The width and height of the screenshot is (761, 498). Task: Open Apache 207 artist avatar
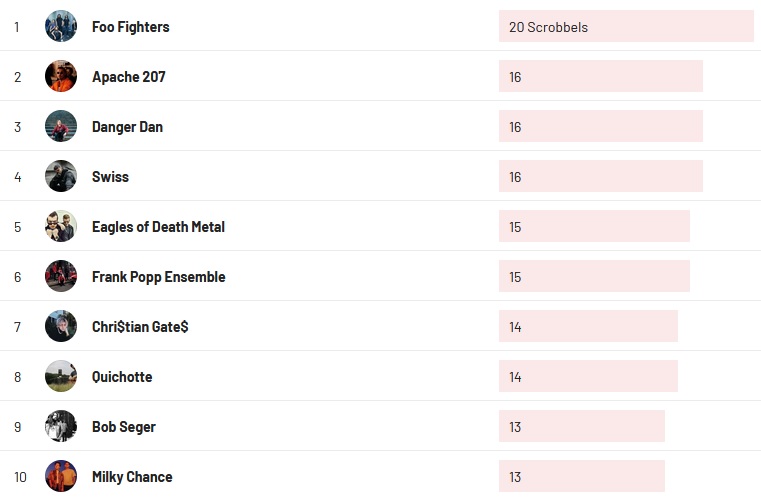pyautogui.click(x=61, y=77)
